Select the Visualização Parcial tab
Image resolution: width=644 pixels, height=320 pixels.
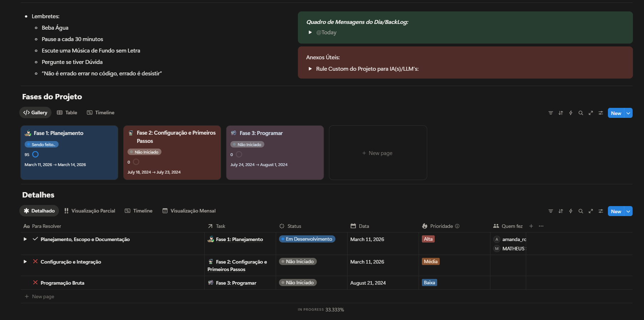point(90,211)
